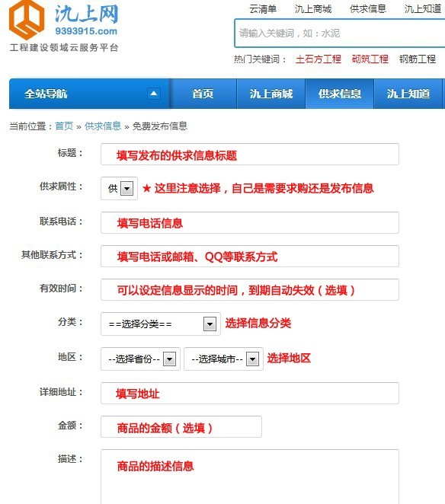The height and width of the screenshot is (504, 445).
Task: Open the 选择城市 city dropdown
Action: (x=252, y=359)
